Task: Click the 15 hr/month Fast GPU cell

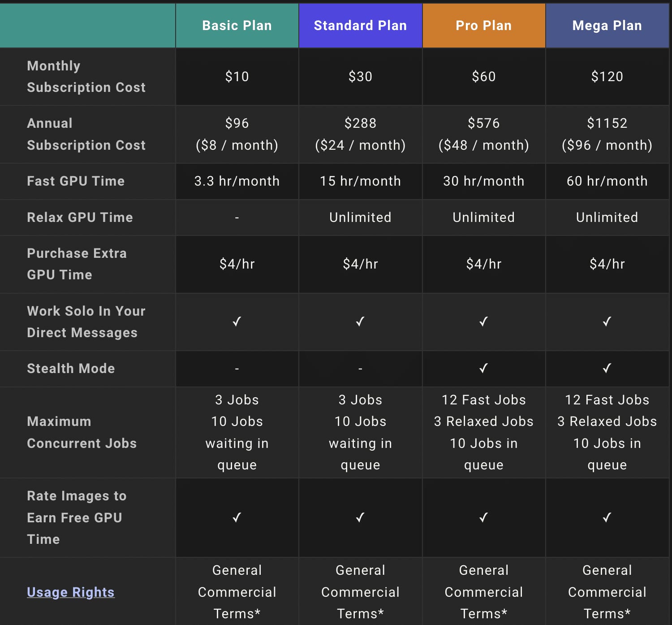Action: pyautogui.click(x=361, y=181)
